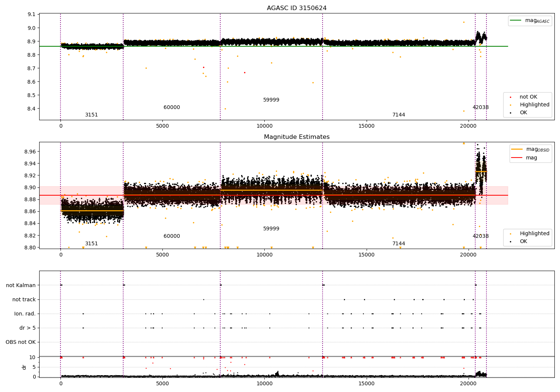
Task: Click the "8.80" y-axis tick label
Action: pos(30,248)
